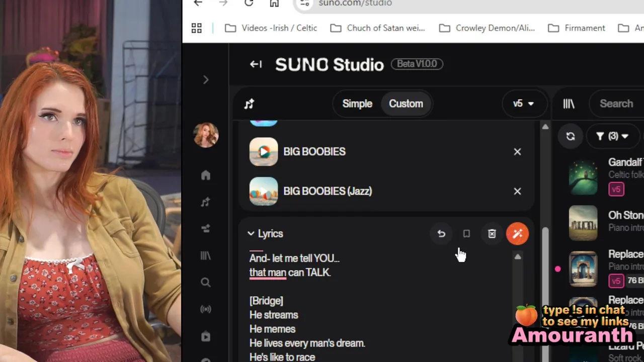Click panel scrollbar up arrow
Image resolution: width=644 pixels, height=362 pixels.
(x=545, y=127)
